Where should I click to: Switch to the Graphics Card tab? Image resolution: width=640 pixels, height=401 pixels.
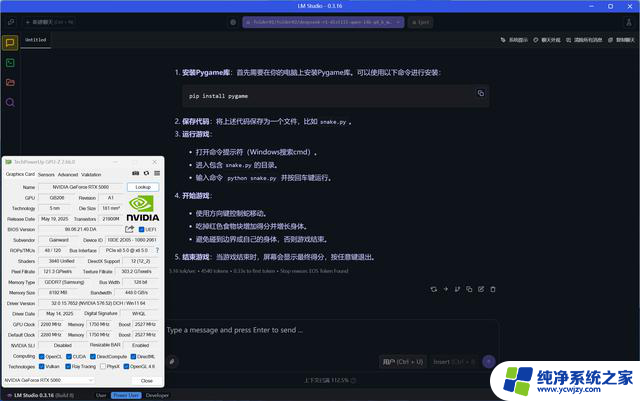point(20,174)
